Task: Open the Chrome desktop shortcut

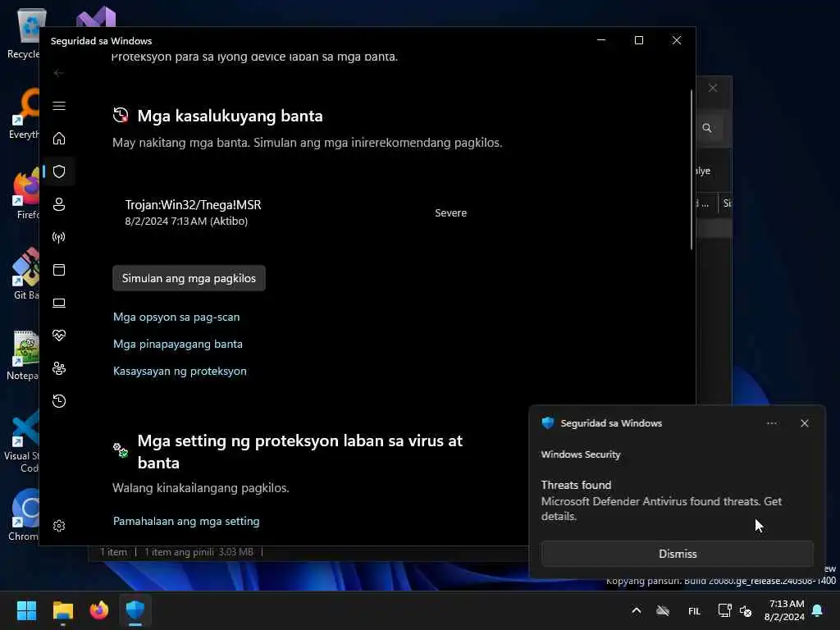Action: tap(24, 515)
